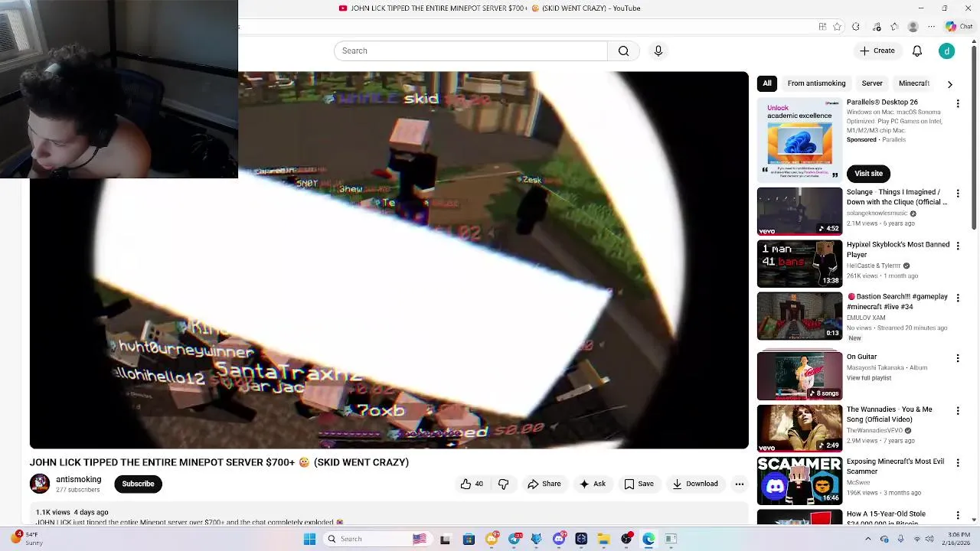Select the All filter chip

pyautogui.click(x=767, y=83)
